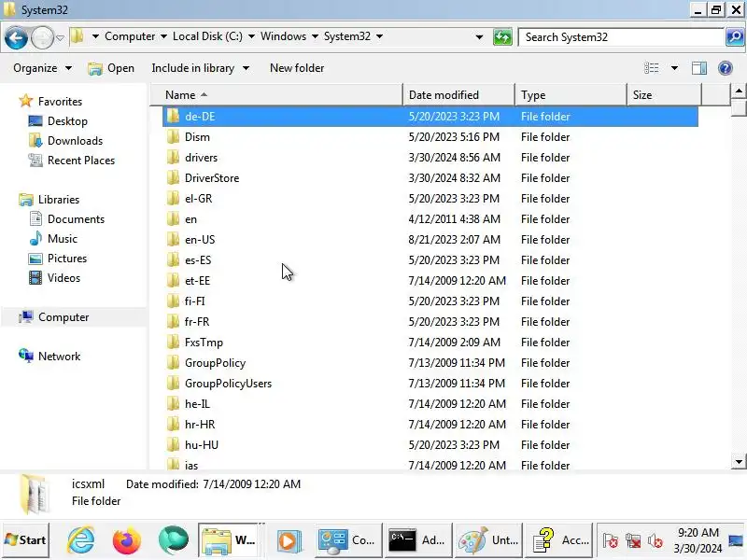
Task: Select the FxsTmp folder icon
Action: pos(173,342)
